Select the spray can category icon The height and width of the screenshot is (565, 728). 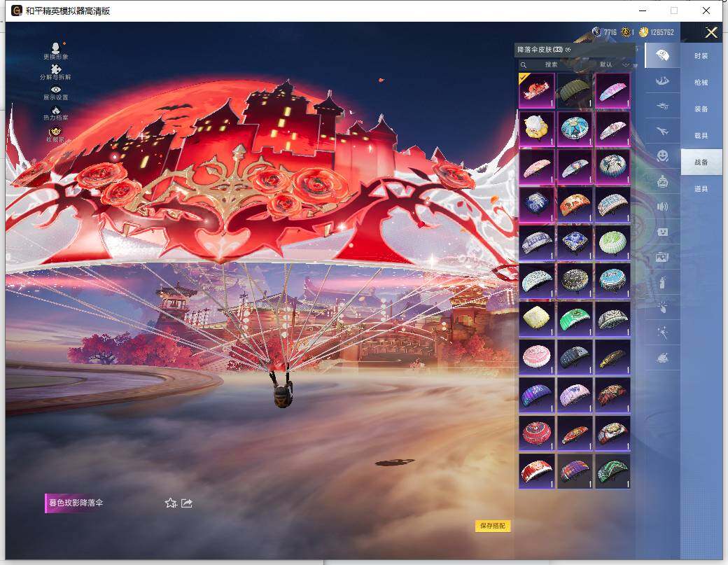click(x=662, y=283)
